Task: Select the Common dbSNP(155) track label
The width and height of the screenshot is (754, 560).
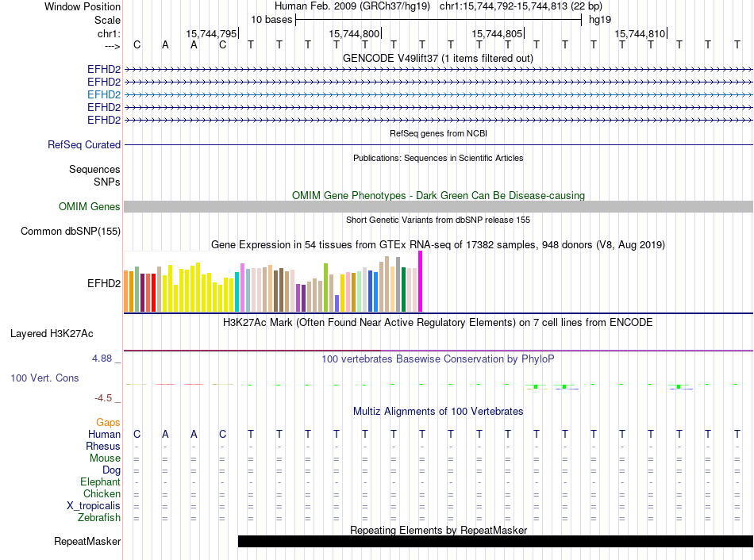Action: click(70, 232)
